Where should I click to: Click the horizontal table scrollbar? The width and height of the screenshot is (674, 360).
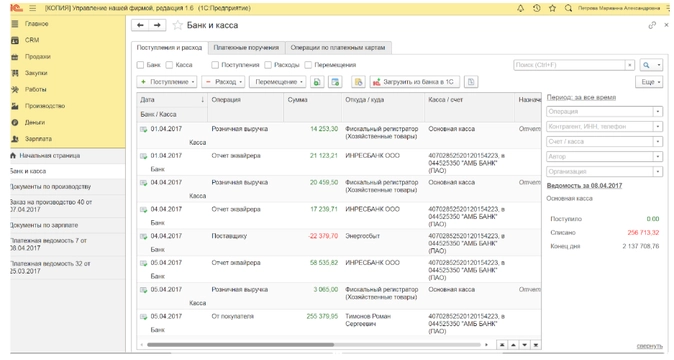(x=240, y=345)
